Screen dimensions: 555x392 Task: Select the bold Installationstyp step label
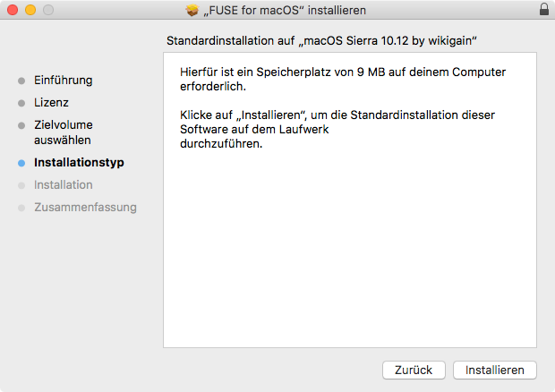[x=79, y=163]
